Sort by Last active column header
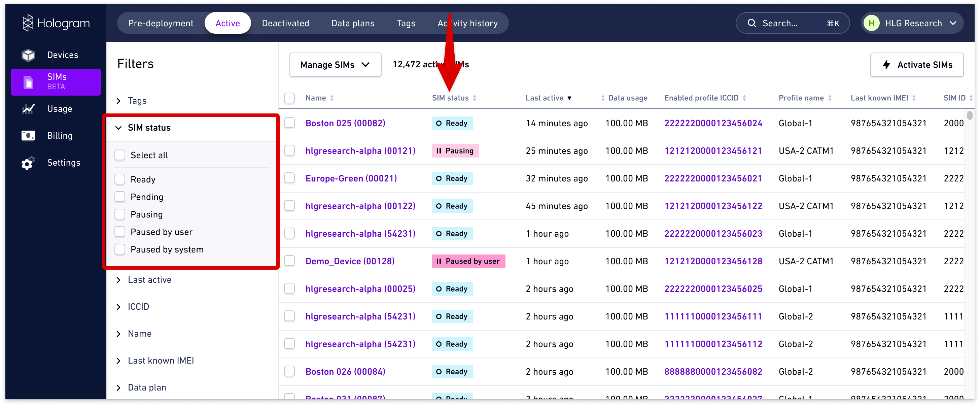The image size is (980, 406). [545, 98]
